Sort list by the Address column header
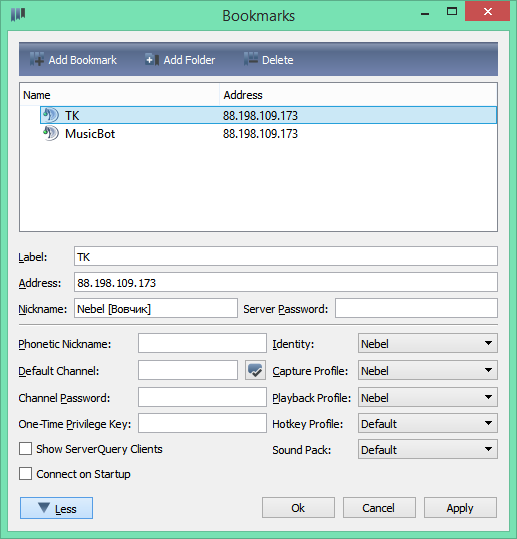517x539 pixels. (359, 95)
